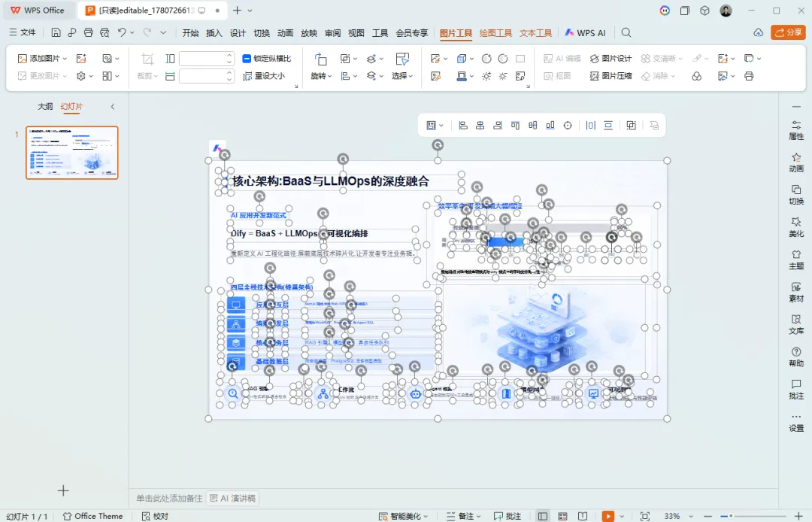
Task: Expand the Select (选择) dropdown
Action: click(411, 76)
